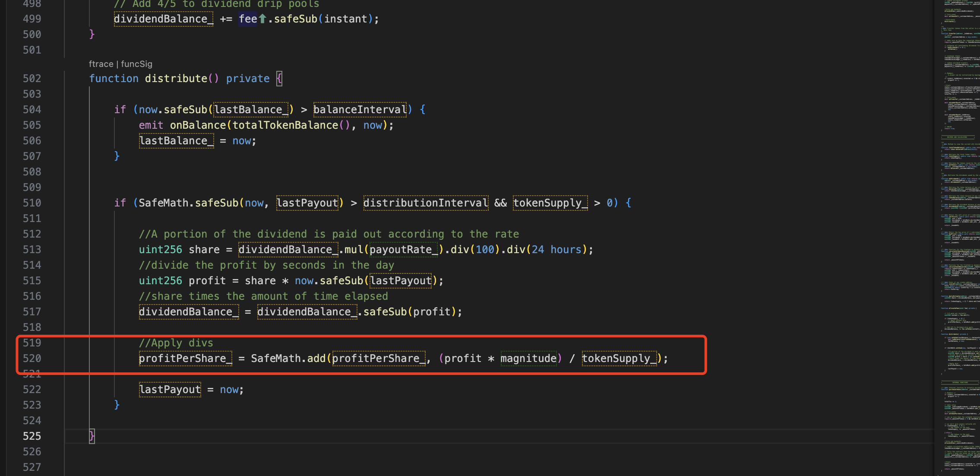Image resolution: width=980 pixels, height=476 pixels.
Task: Place cursor on the distribute function name
Action: pos(176,79)
